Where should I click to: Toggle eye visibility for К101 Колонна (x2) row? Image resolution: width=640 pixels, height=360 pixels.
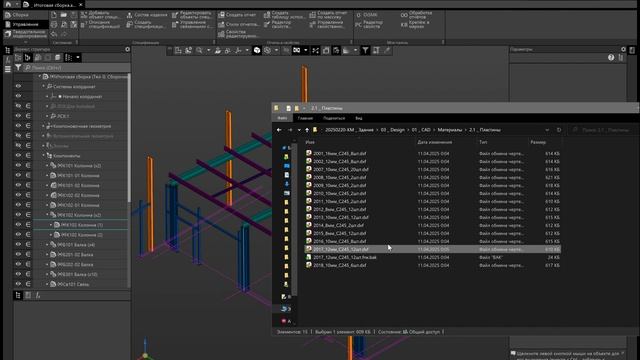pos(18,165)
